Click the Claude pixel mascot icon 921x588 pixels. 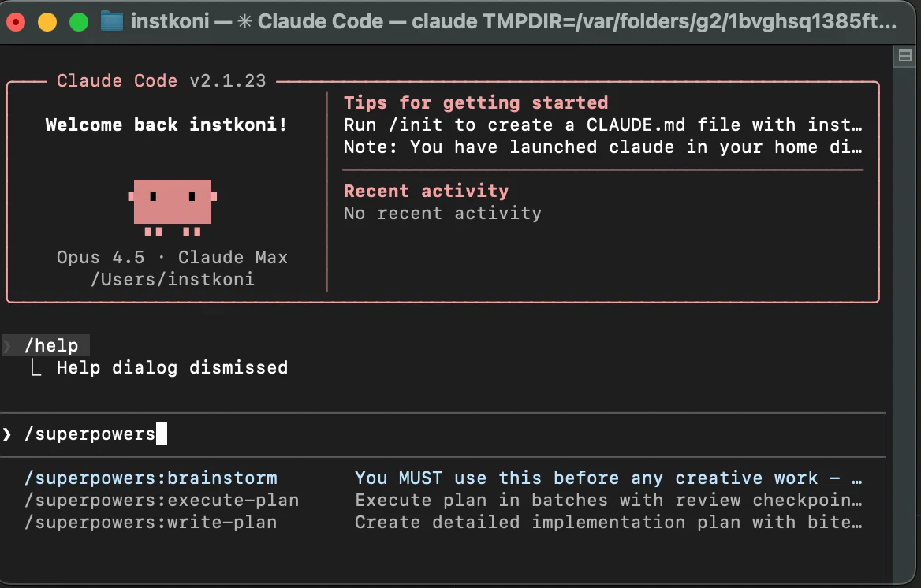tap(173, 207)
